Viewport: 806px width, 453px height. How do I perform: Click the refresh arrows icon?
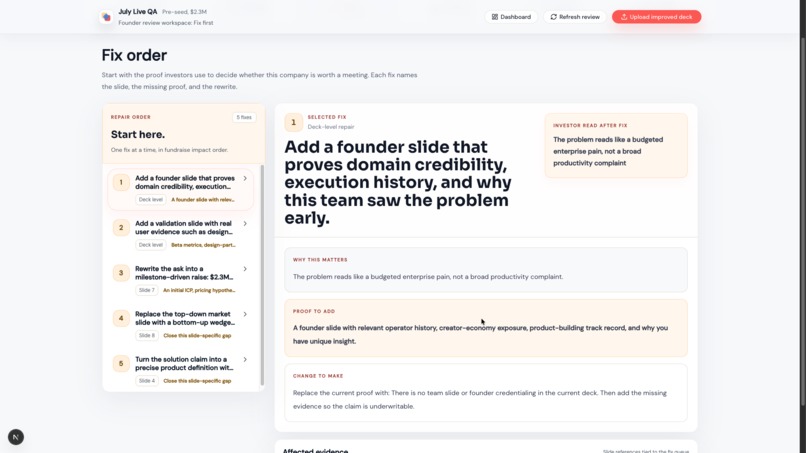click(x=554, y=17)
